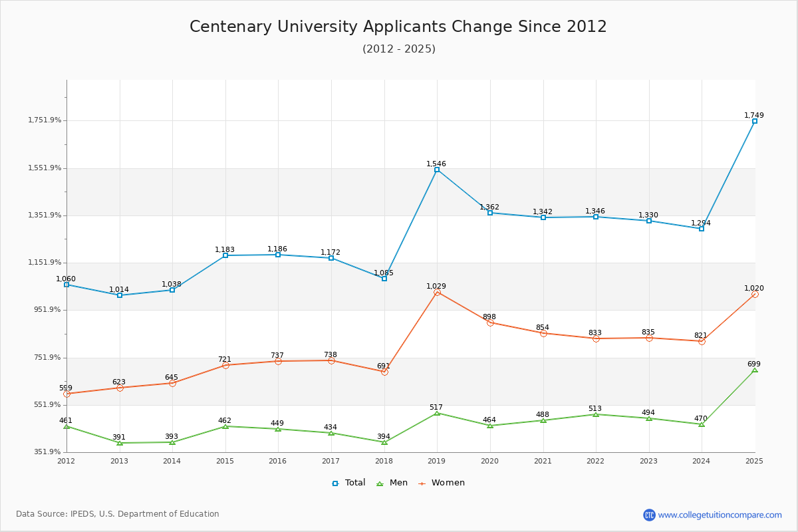The width and height of the screenshot is (798, 532).
Task: Select Men data point 494 for 2023
Action: [649, 418]
